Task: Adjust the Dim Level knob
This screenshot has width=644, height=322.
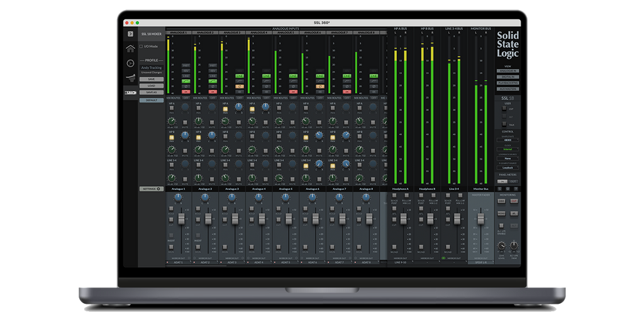Action: pos(501,246)
